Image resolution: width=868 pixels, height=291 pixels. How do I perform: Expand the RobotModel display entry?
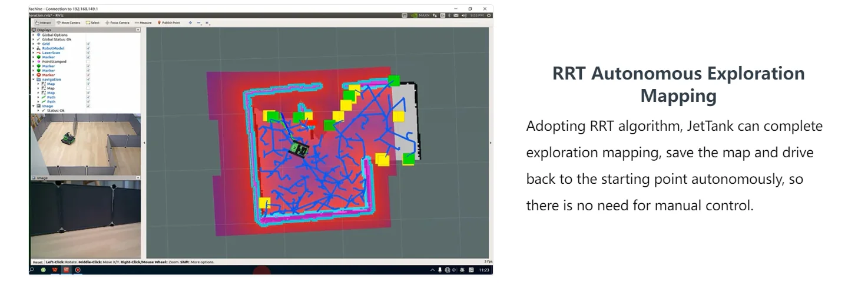click(33, 48)
